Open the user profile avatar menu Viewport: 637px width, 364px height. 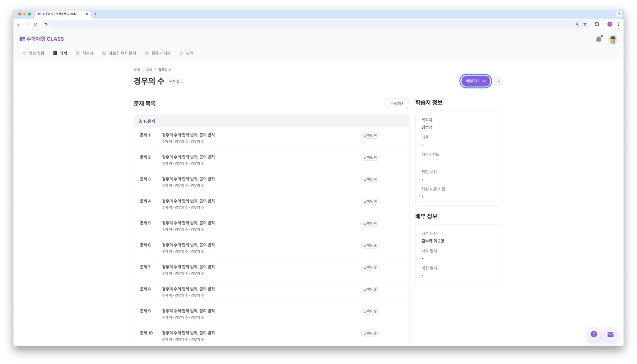[613, 39]
